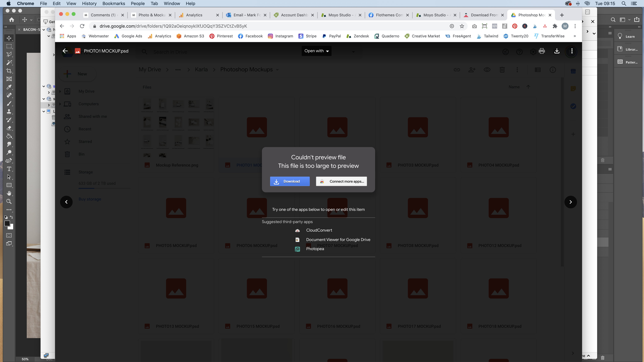Open the Pinterest extension icon

[x=514, y=26]
